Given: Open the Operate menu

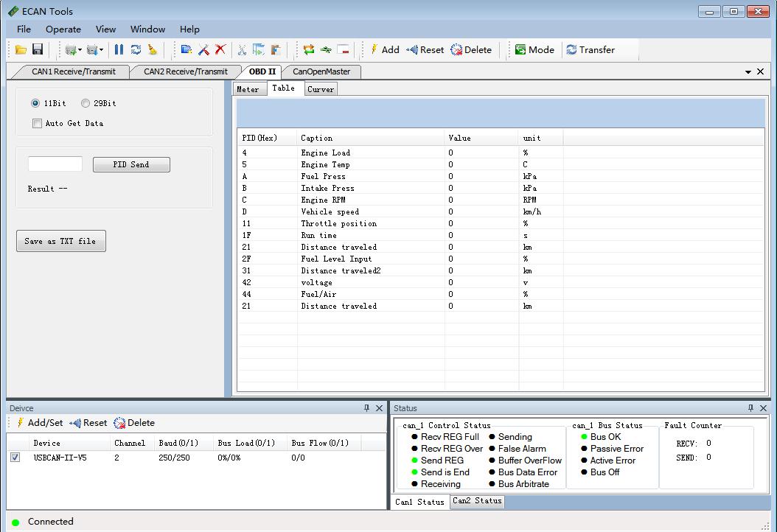Looking at the screenshot, I should point(63,29).
